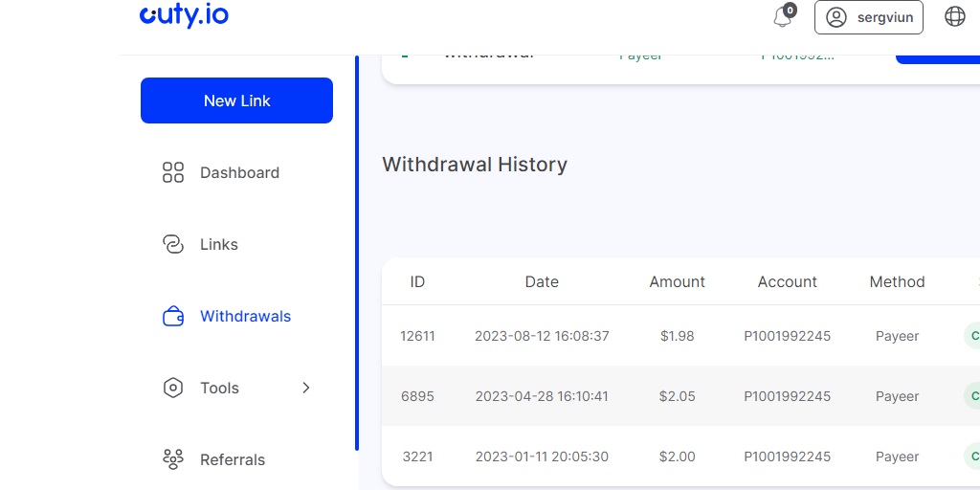Click the globe language icon
Image resolution: width=980 pixels, height=490 pixels.
click(x=954, y=16)
